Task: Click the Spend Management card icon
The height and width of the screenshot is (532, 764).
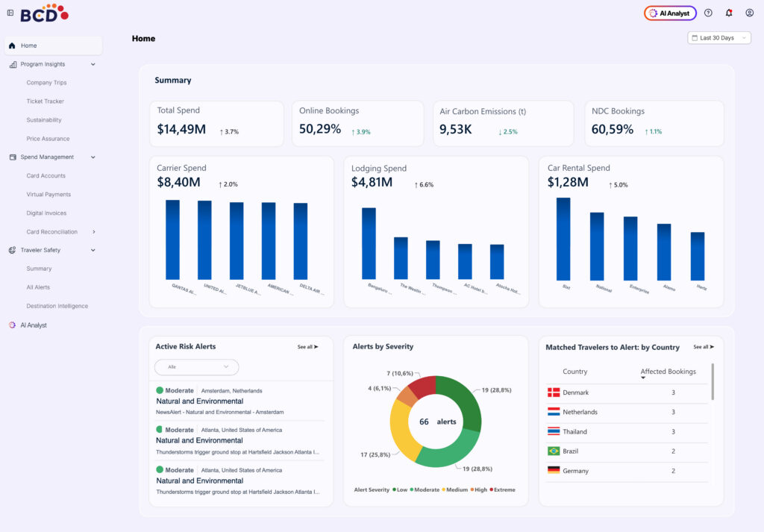Action: click(13, 157)
